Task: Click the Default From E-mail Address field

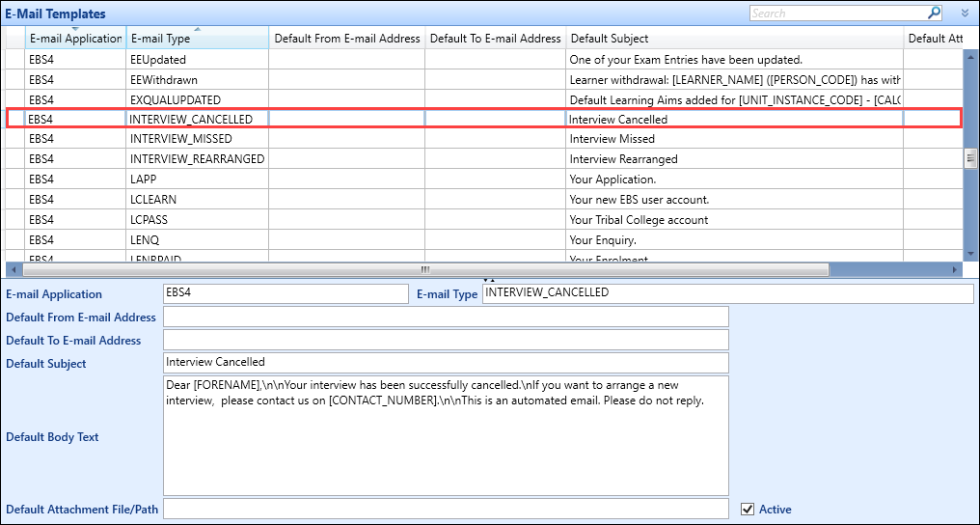Action: pyautogui.click(x=446, y=317)
